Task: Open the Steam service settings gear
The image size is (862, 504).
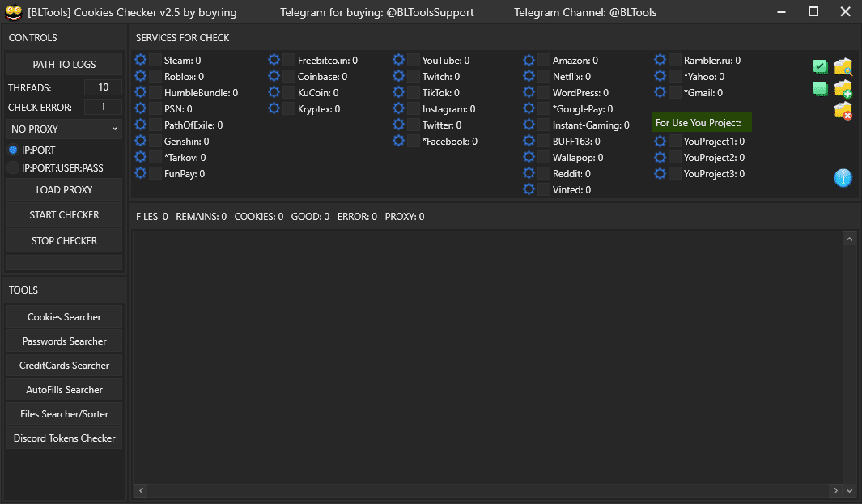Action: coord(141,60)
